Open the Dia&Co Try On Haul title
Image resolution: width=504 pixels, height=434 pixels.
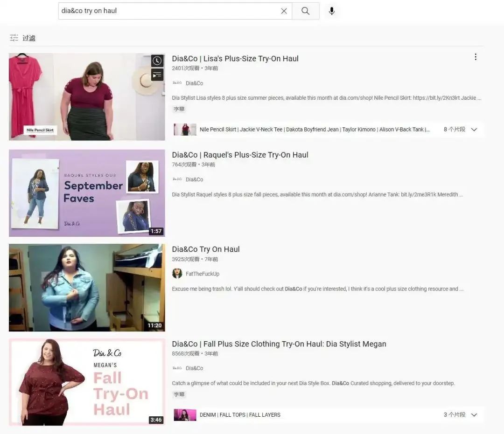point(206,249)
